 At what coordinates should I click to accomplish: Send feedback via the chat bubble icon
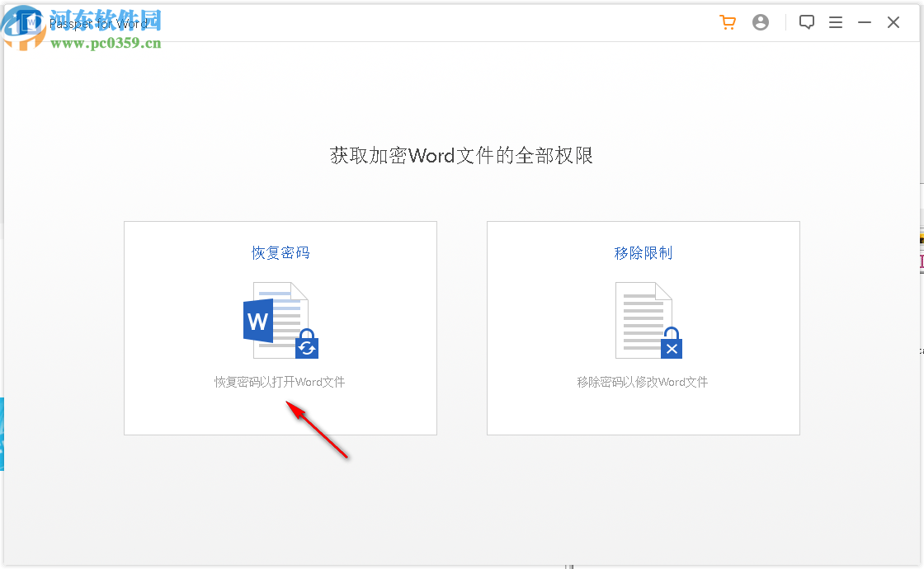pyautogui.click(x=807, y=22)
